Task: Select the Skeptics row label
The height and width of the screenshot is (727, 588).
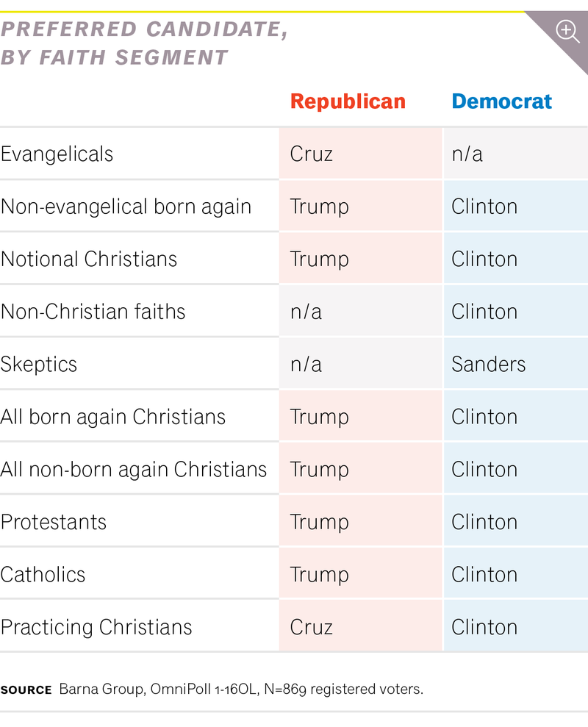Action: point(39,365)
